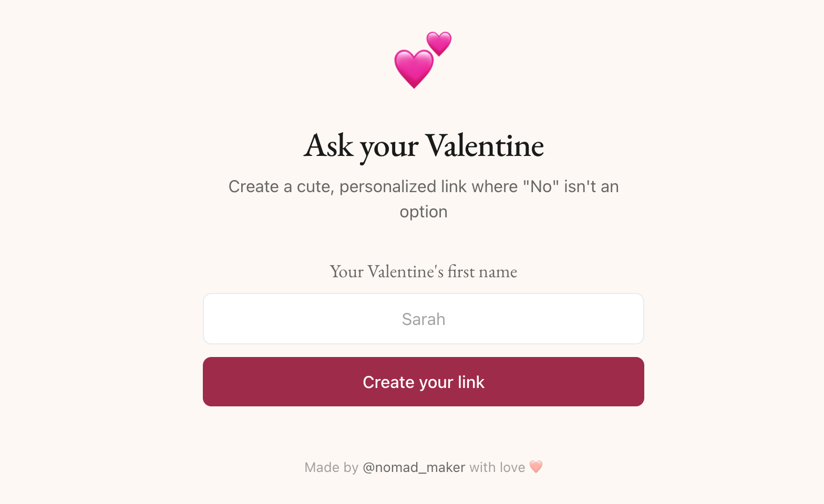824x504 pixels.
Task: Click the large pink heart emoji
Action: [414, 68]
